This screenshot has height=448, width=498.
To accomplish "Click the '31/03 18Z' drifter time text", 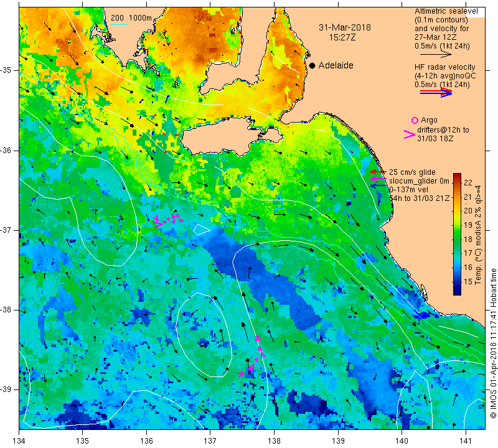I will 435,138.
